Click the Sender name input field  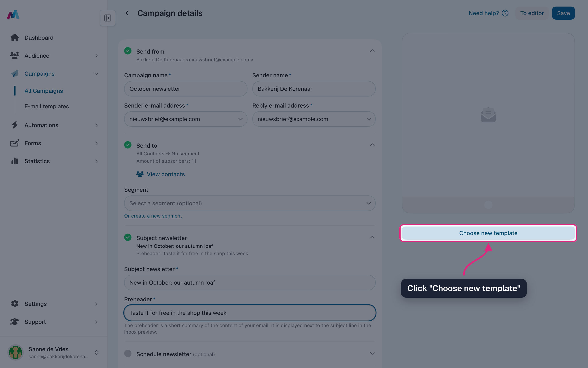(314, 89)
